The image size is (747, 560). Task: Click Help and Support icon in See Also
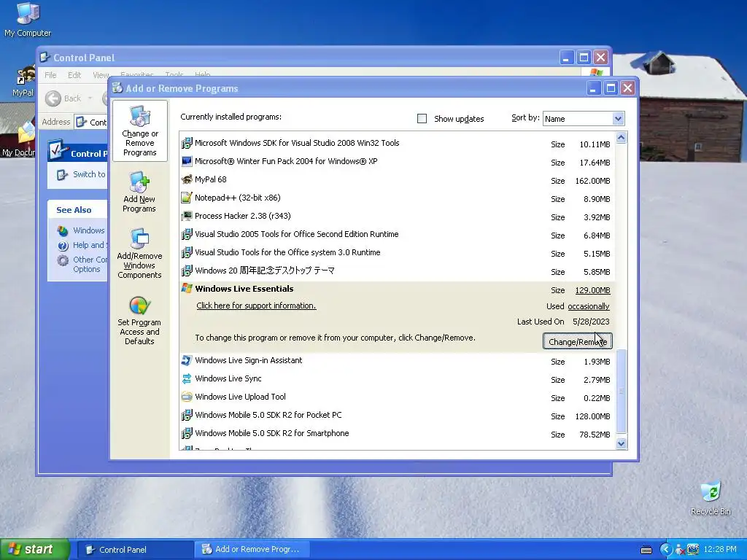[x=63, y=246]
